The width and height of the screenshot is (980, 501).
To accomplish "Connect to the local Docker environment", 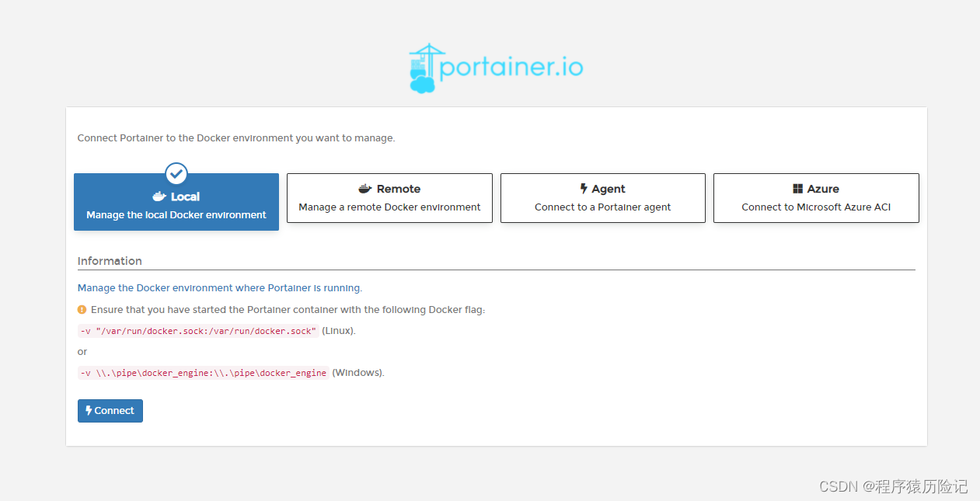I will [x=110, y=411].
